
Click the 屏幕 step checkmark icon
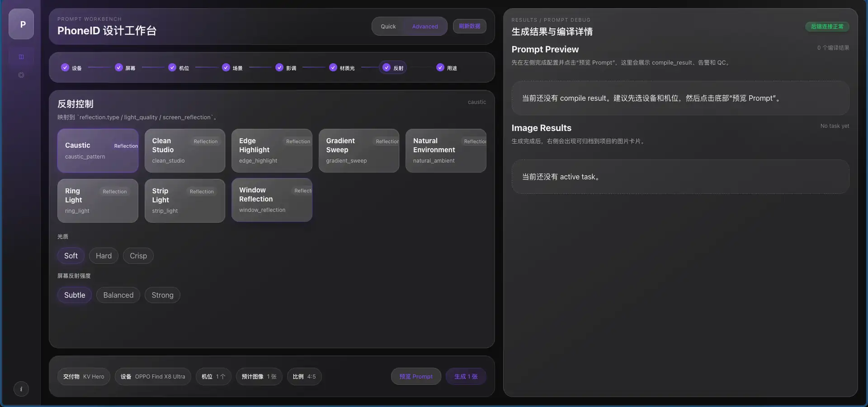[x=119, y=67]
